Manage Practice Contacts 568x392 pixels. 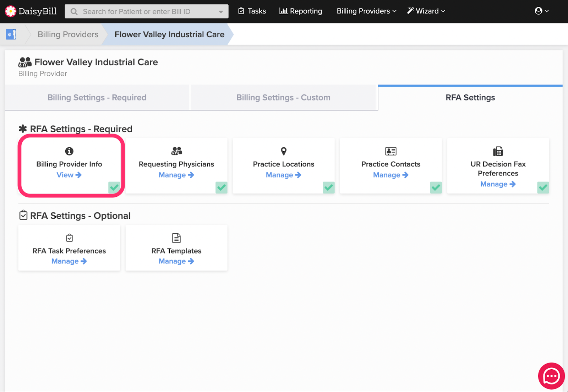pyautogui.click(x=391, y=175)
